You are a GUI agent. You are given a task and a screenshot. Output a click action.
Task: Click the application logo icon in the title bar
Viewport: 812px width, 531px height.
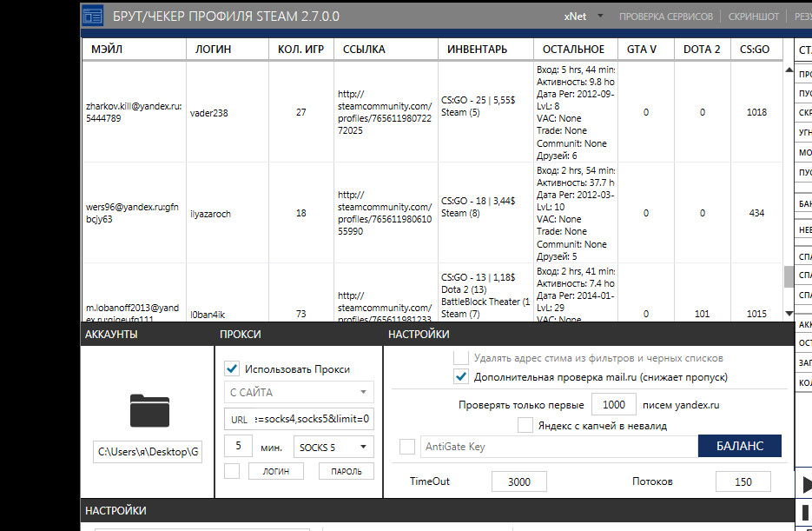click(93, 16)
